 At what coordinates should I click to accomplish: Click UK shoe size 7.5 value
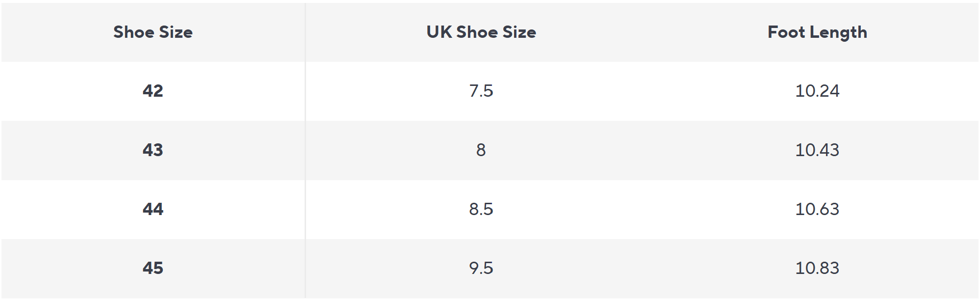tap(481, 91)
